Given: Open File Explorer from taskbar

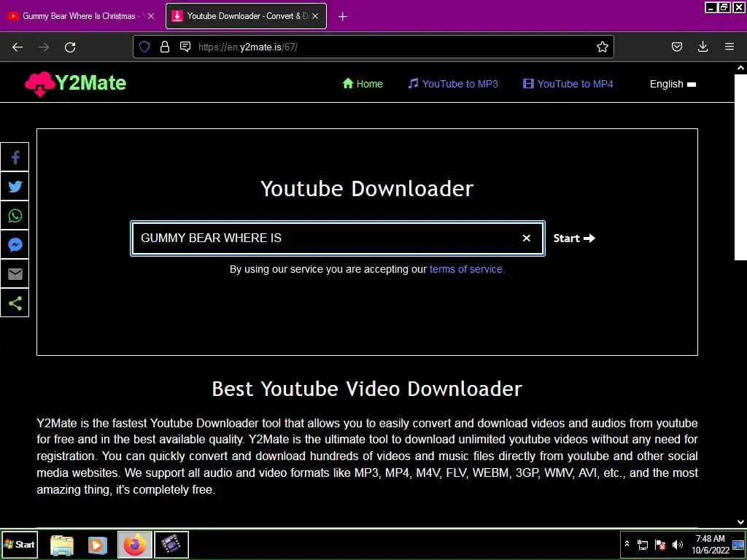Looking at the screenshot, I should pos(62,544).
